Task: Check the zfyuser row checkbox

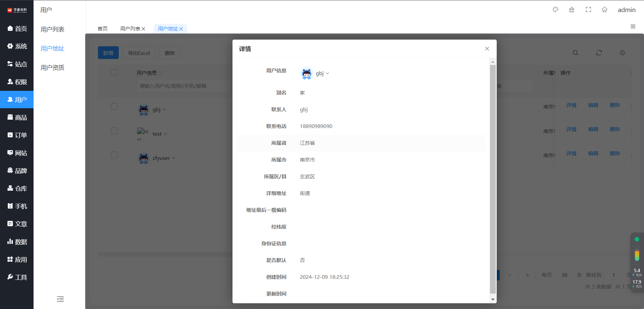Action: click(x=114, y=155)
